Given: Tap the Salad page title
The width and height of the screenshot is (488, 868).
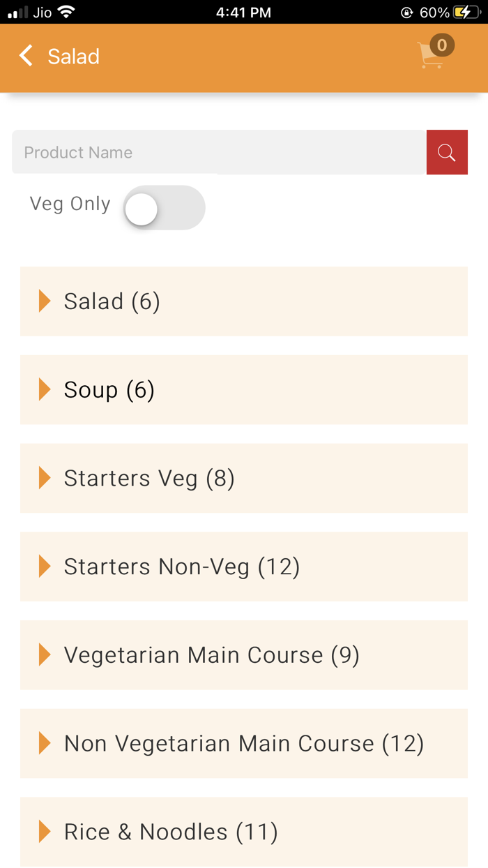Looking at the screenshot, I should (73, 57).
